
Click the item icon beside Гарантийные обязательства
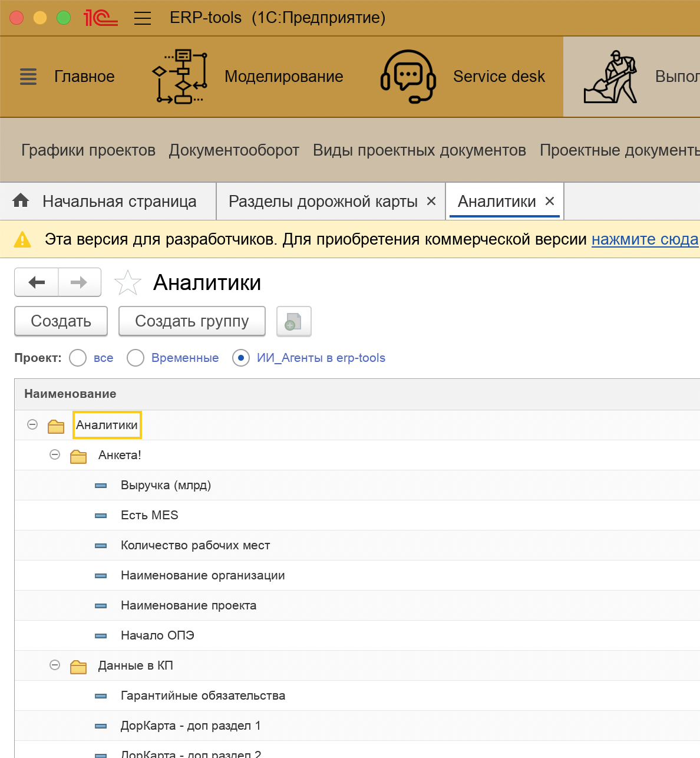coord(101,696)
